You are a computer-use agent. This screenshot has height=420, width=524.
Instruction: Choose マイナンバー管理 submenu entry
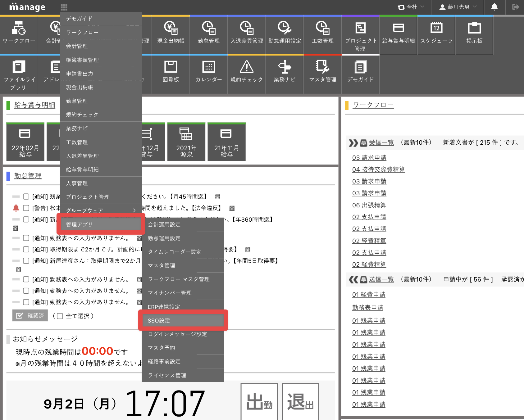(x=183, y=293)
